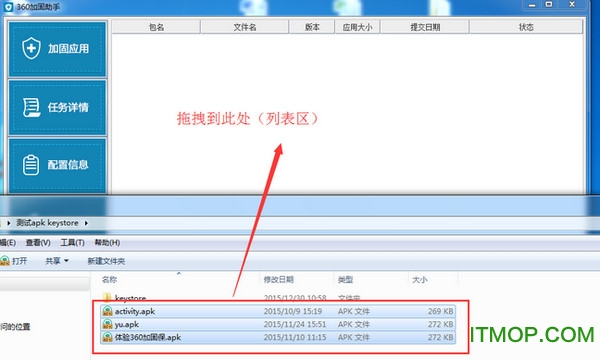Image resolution: width=600 pixels, height=360 pixels.
Task: Click date 2015/11/24 15:51 of yu.apk
Action: [295, 324]
